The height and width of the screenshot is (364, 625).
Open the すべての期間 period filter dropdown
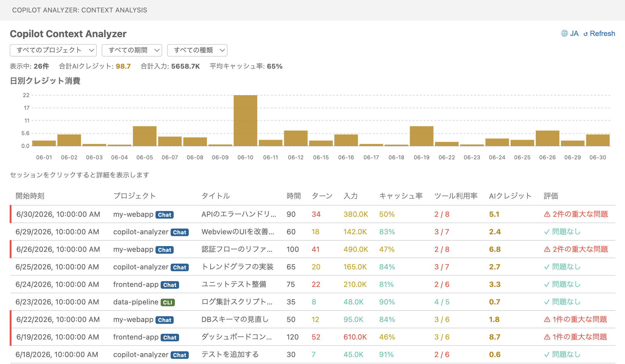pyautogui.click(x=132, y=50)
